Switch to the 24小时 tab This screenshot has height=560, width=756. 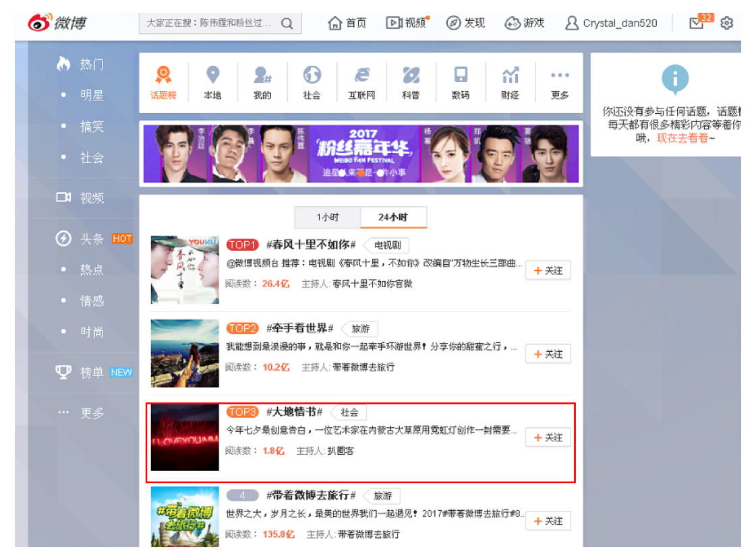coord(393,218)
